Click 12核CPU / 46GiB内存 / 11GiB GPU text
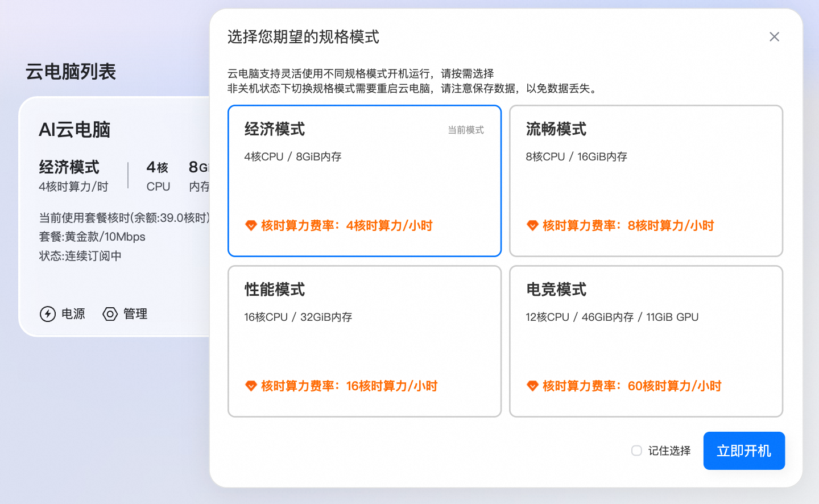 click(612, 317)
